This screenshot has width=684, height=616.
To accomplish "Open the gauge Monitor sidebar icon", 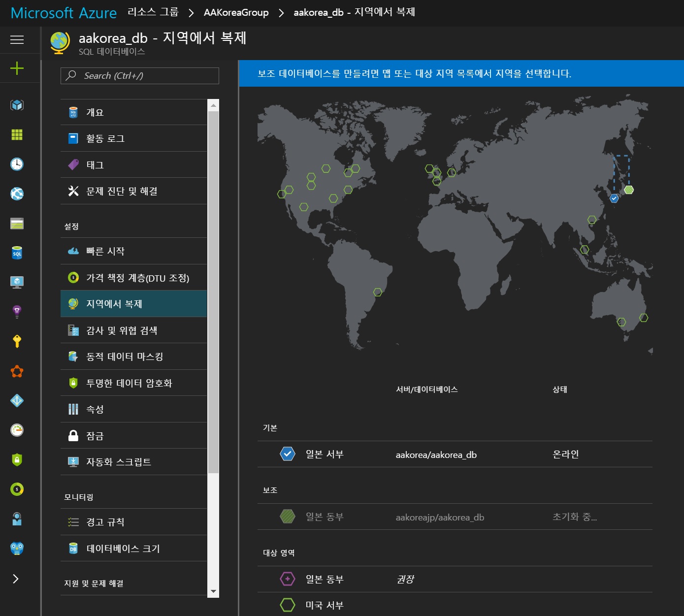I will 17,430.
